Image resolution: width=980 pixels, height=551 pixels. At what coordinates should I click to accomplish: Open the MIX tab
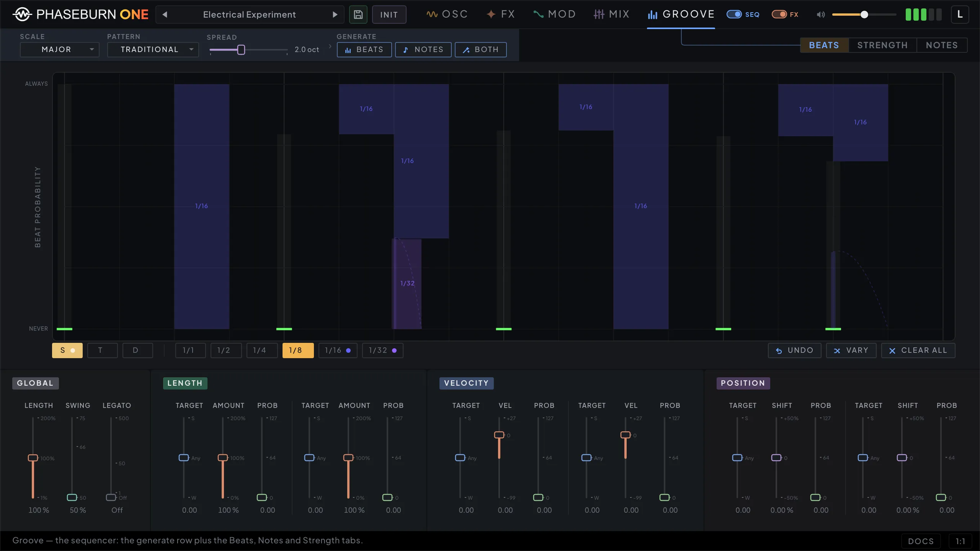[611, 14]
